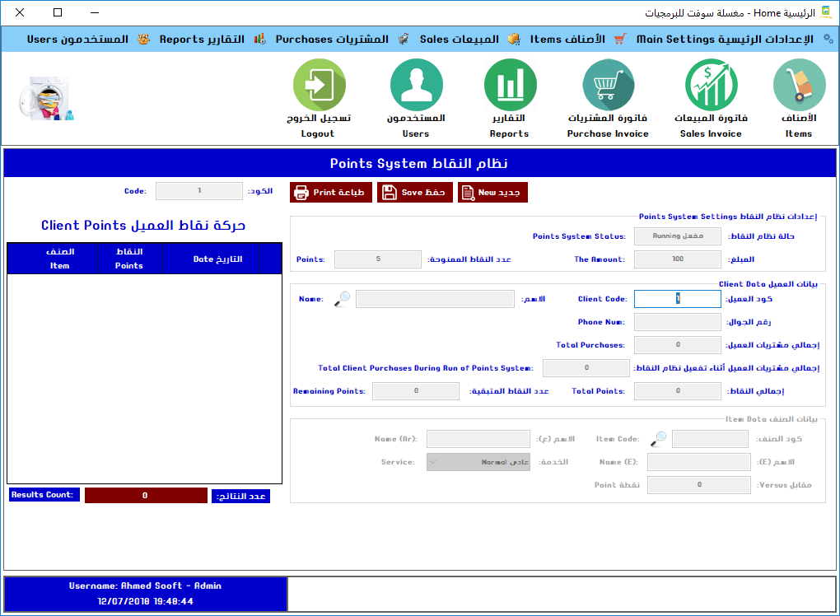Image resolution: width=840 pixels, height=616 pixels.
Task: Click the date and time in status bar
Action: [x=145, y=601]
